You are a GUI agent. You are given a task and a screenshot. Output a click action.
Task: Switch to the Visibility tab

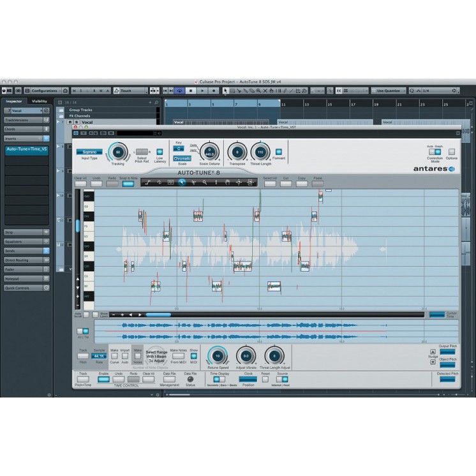(40, 101)
